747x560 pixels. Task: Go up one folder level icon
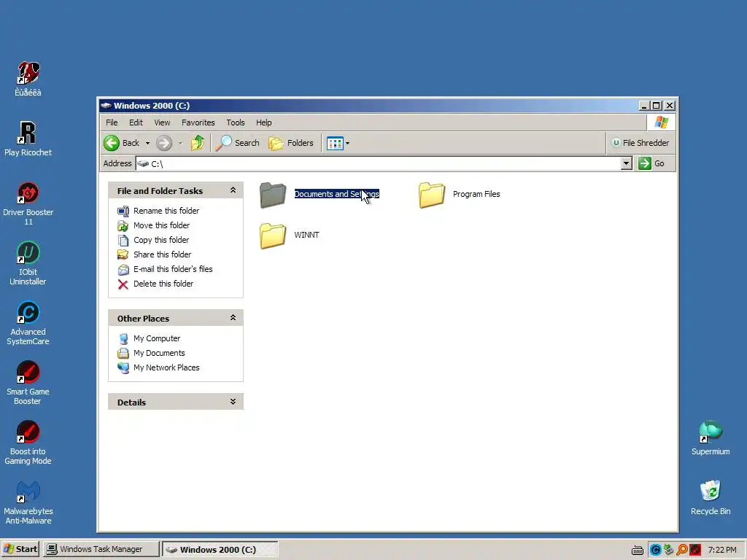(x=197, y=143)
